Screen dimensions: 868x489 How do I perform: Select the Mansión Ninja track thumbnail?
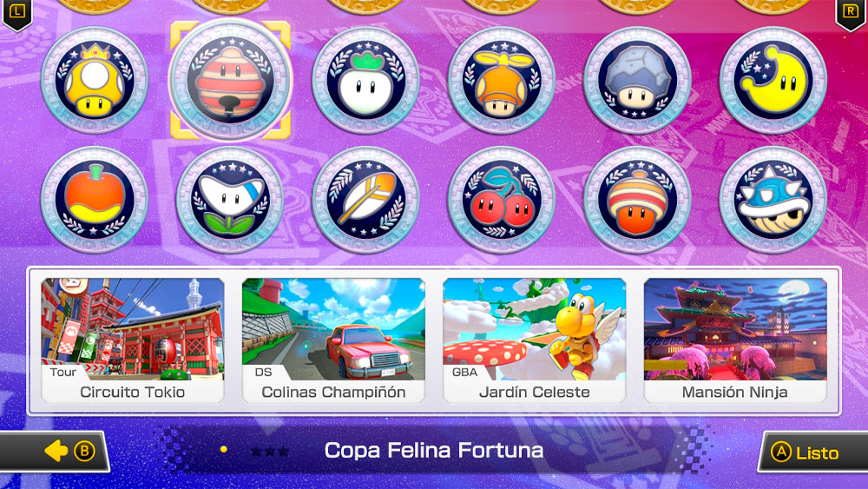[x=736, y=340]
